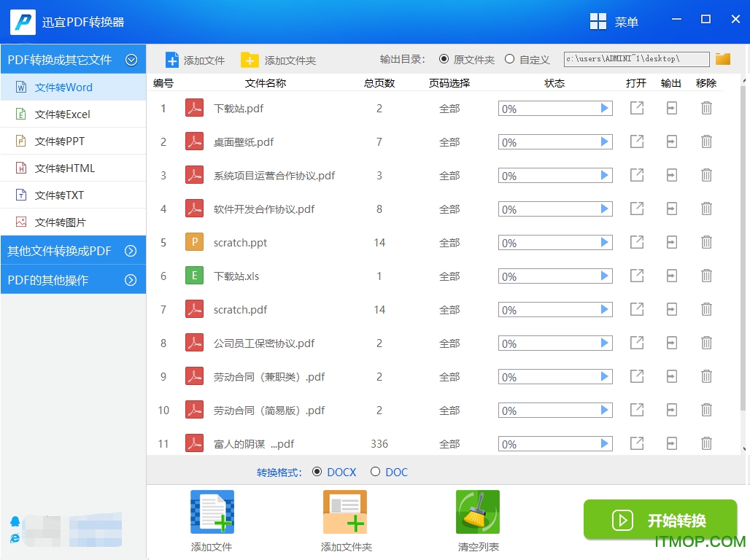Image resolution: width=750 pixels, height=560 pixels.
Task: Click the bottom 添加文件 document icon
Action: tap(211, 511)
